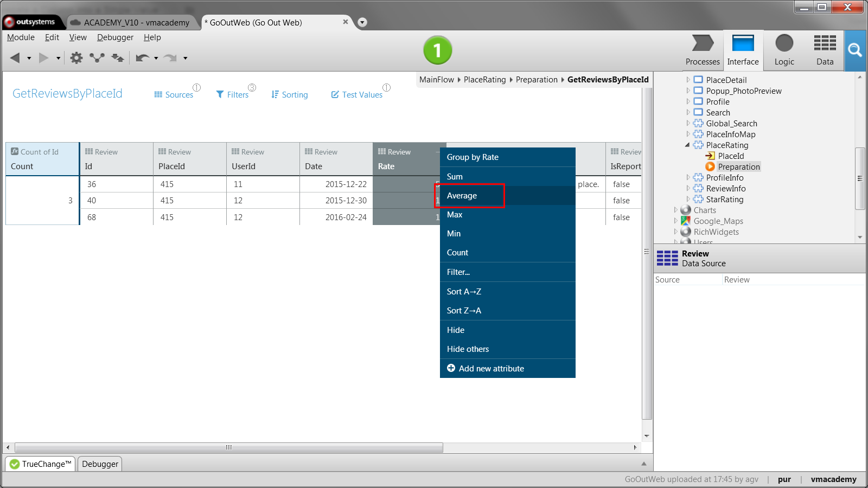
Task: Select Average from the context menu
Action: point(470,195)
